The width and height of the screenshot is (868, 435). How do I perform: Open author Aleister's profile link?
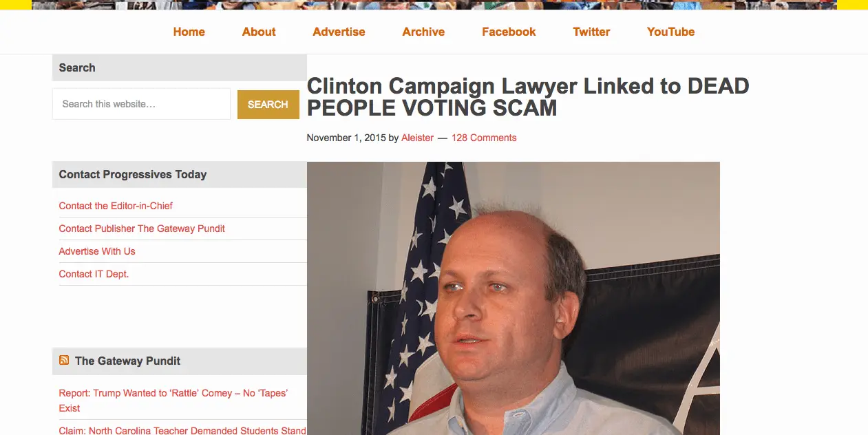417,138
